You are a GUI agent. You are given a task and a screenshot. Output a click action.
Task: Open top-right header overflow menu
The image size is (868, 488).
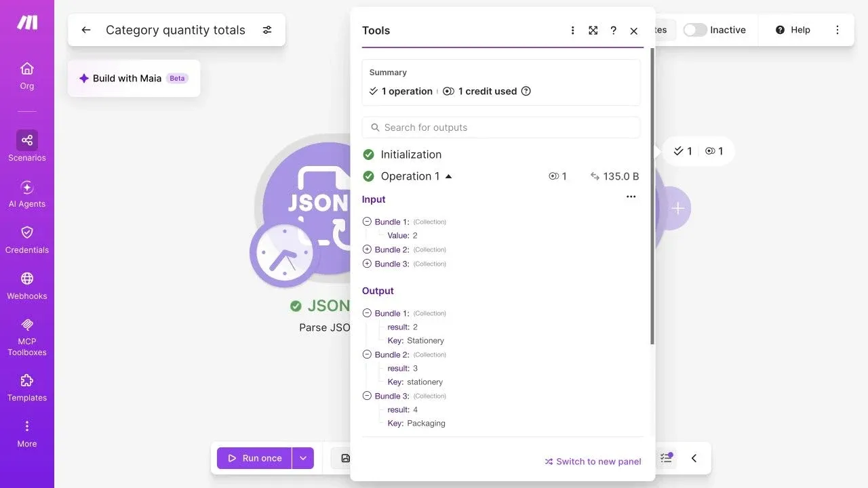click(837, 30)
